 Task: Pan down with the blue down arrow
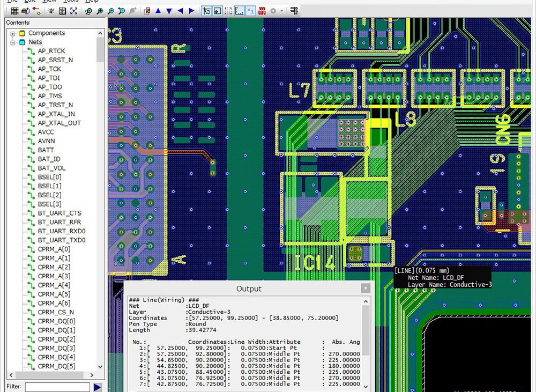[169, 11]
